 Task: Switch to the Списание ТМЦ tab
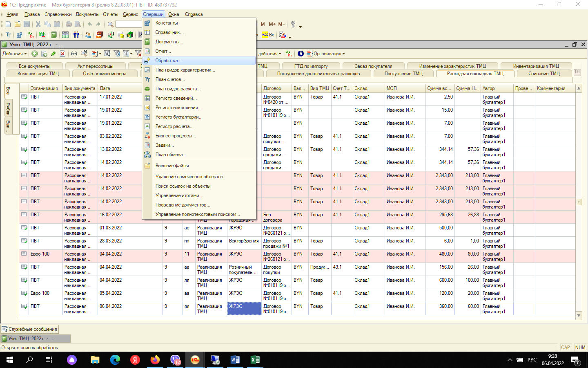[x=544, y=74]
